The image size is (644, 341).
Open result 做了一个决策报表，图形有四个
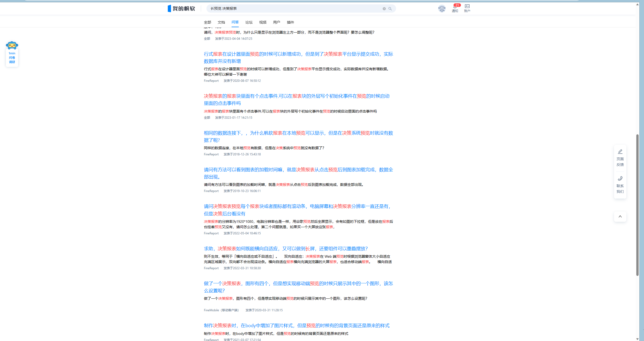298,287
